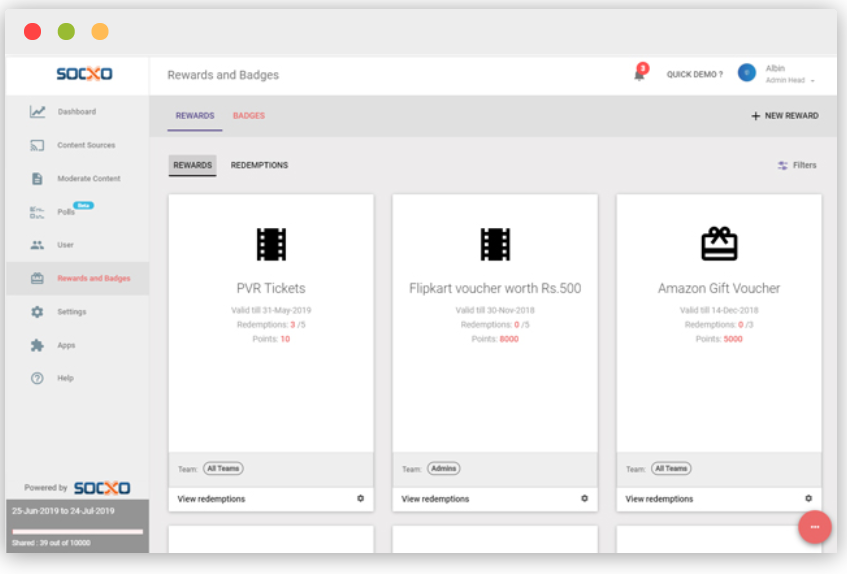
Task: Select the REWARDS sub-tab
Action: coord(193,165)
